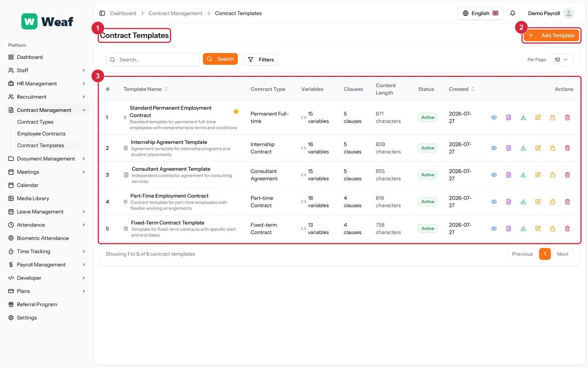The height and width of the screenshot is (368, 588).
Task: Click the Add Template button
Action: pyautogui.click(x=551, y=35)
